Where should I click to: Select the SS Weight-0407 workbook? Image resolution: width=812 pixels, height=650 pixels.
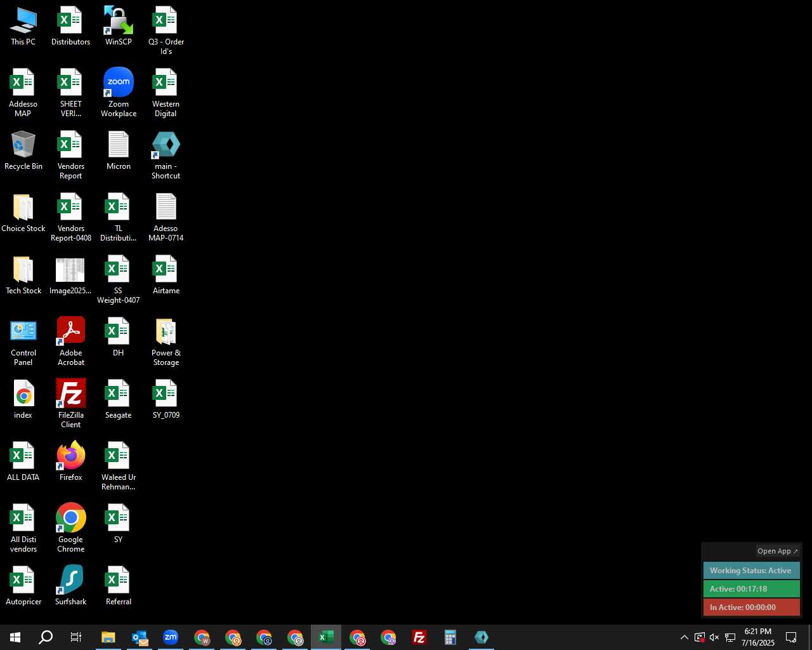119,280
